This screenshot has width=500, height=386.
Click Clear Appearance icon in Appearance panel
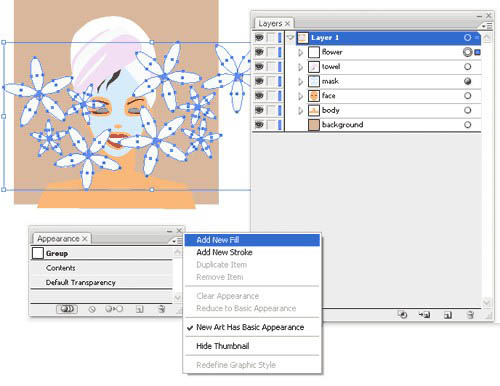point(92,309)
